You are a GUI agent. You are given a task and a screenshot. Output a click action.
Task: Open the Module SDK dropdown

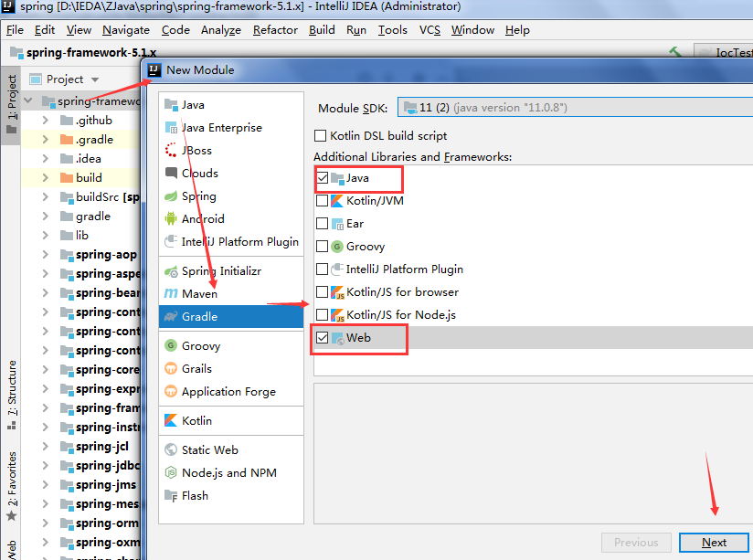coord(576,108)
